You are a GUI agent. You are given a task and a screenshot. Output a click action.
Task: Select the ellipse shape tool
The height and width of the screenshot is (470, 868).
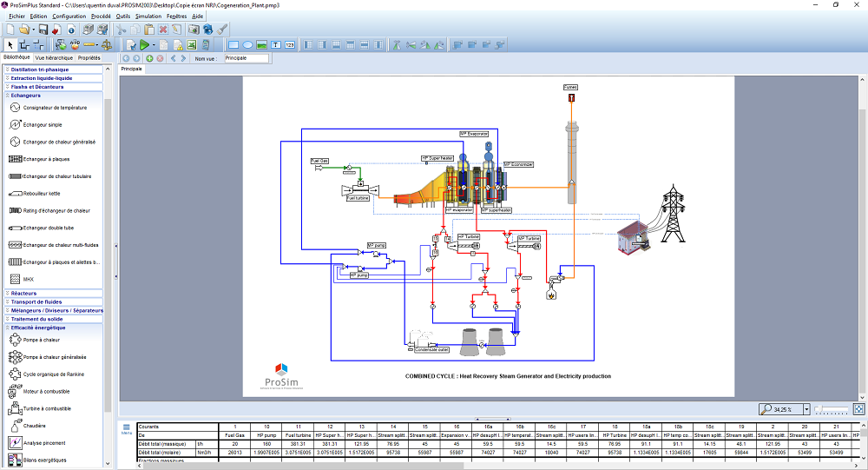click(x=247, y=44)
